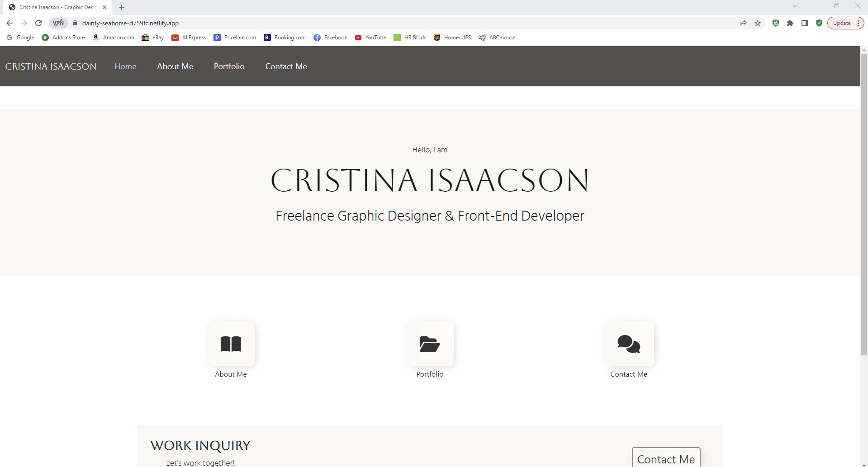Click the Portfolio label under folder icon
Image resolution: width=868 pixels, height=467 pixels.
point(430,374)
